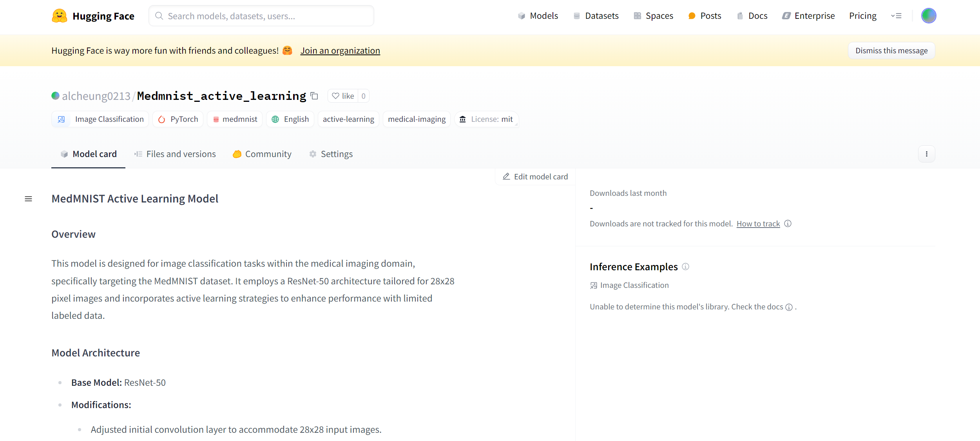
Task: Click Join an organization link
Action: coord(340,51)
